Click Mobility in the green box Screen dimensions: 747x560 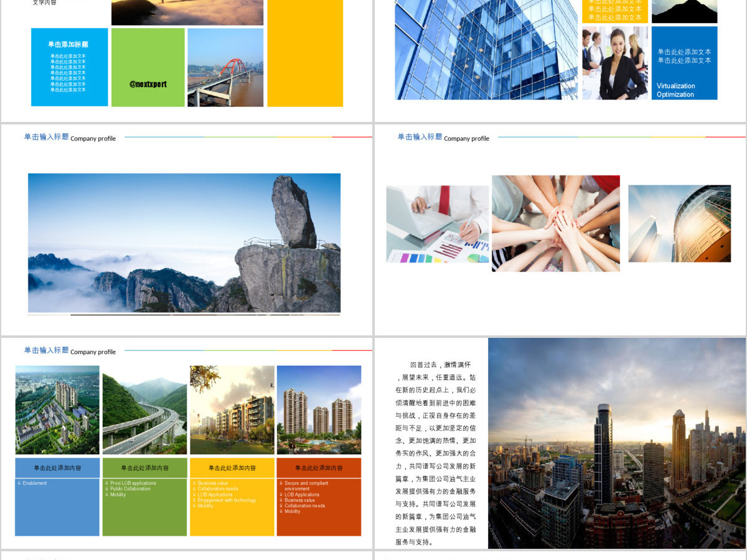click(118, 495)
